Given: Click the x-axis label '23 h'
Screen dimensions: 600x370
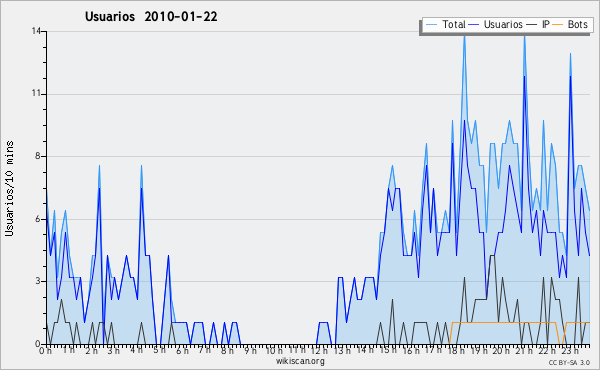Looking at the screenshot, I should coord(570,350).
